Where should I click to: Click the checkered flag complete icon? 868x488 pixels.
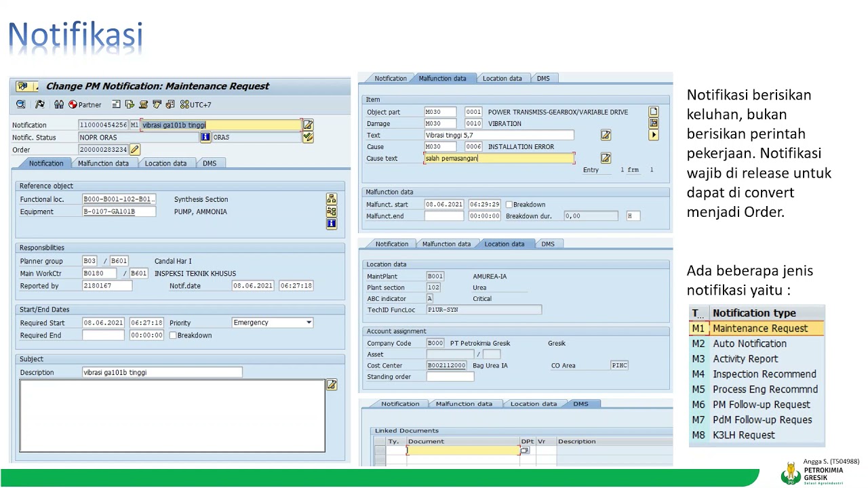[40, 104]
